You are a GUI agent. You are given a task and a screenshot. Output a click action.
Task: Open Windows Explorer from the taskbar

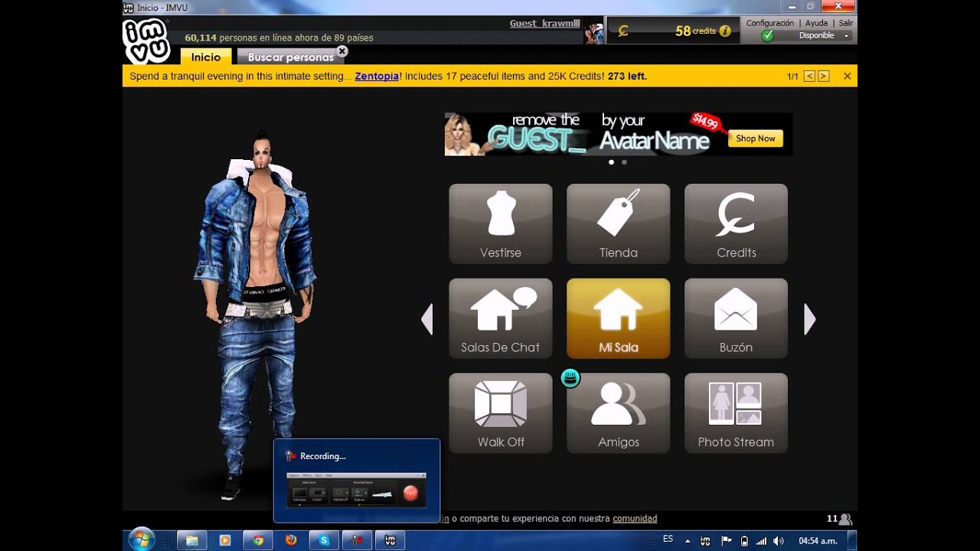pos(192,540)
